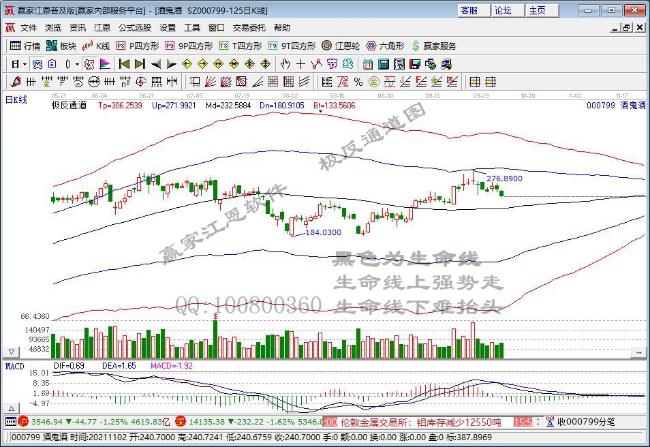
Task: Switch to K线 chart view
Action: pos(96,46)
